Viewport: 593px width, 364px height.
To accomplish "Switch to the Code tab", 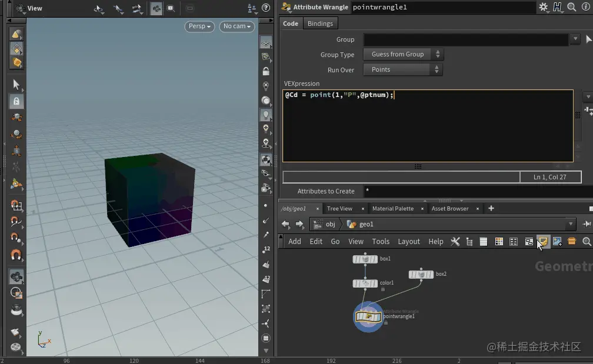I will 291,24.
